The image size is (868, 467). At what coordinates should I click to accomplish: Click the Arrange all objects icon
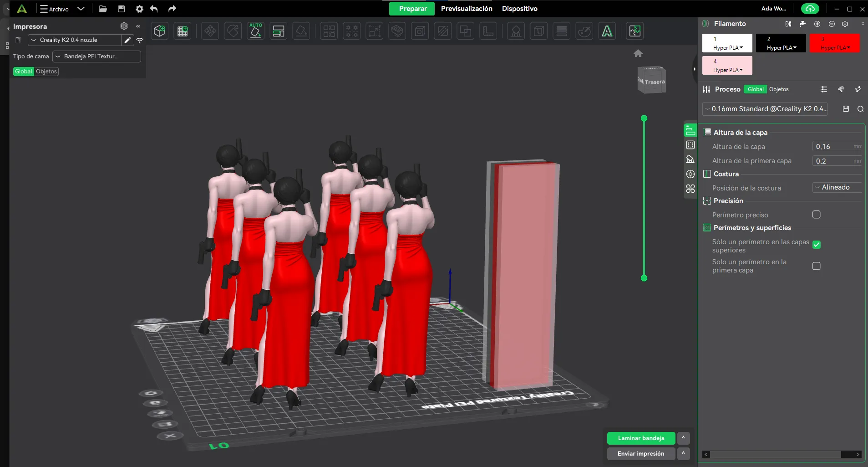[x=278, y=31]
